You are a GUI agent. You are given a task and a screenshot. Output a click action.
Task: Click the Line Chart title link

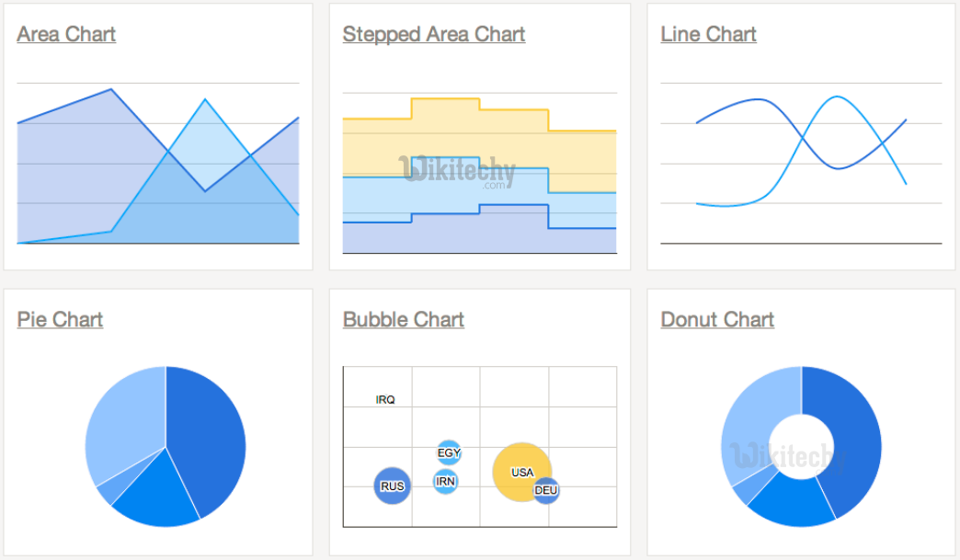[708, 34]
